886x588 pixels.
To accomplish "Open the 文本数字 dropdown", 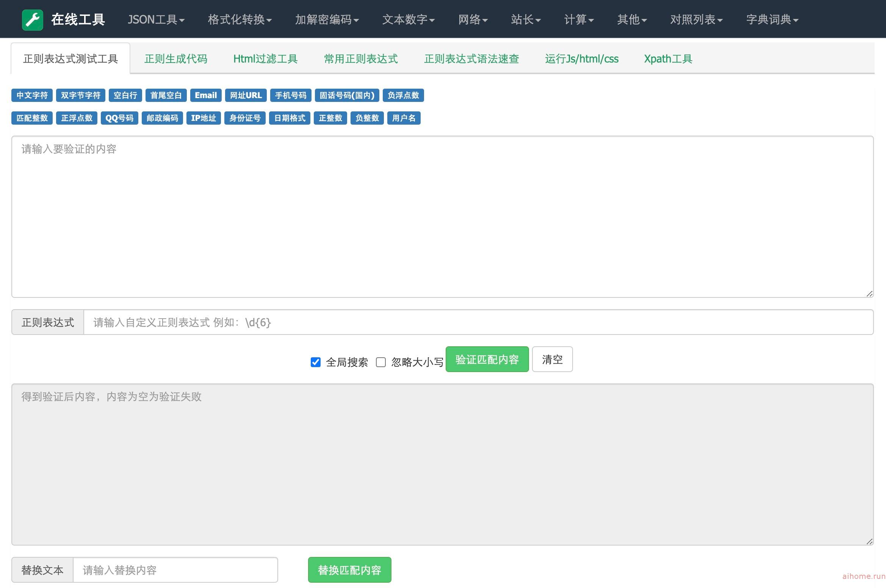I will 409,19.
